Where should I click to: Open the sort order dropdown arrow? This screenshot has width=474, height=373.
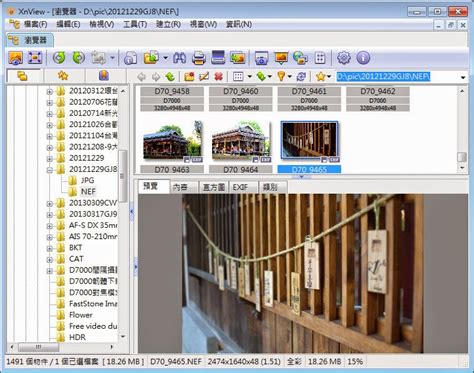click(x=270, y=77)
